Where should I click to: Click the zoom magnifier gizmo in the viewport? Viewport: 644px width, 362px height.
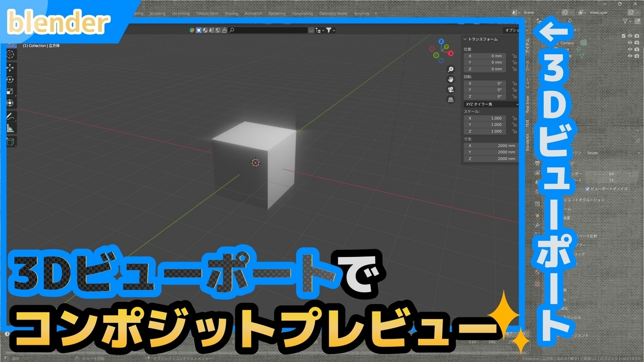pyautogui.click(x=450, y=69)
